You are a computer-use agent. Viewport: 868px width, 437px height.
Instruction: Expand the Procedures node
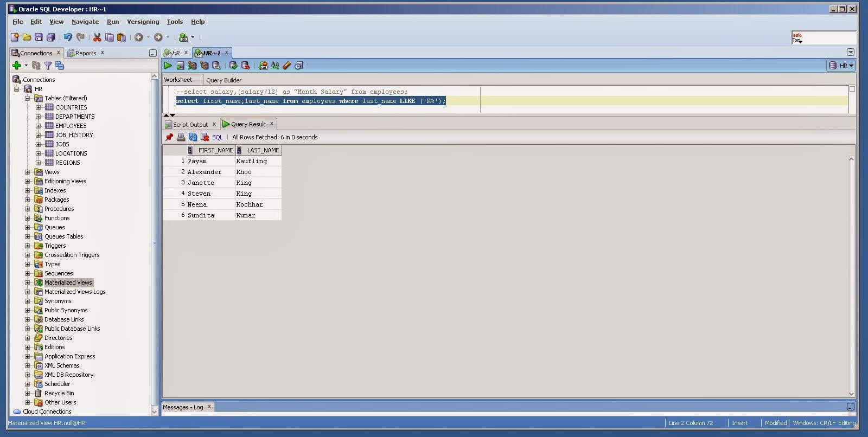click(x=28, y=209)
